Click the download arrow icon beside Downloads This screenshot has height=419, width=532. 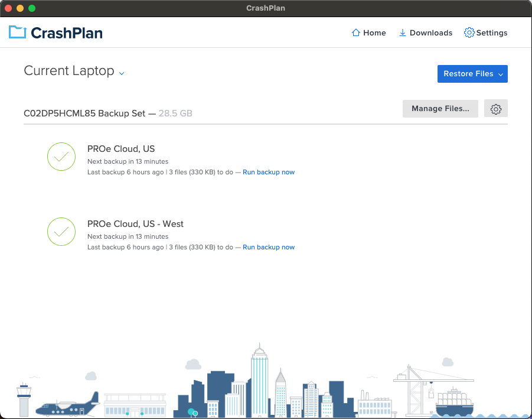(403, 33)
